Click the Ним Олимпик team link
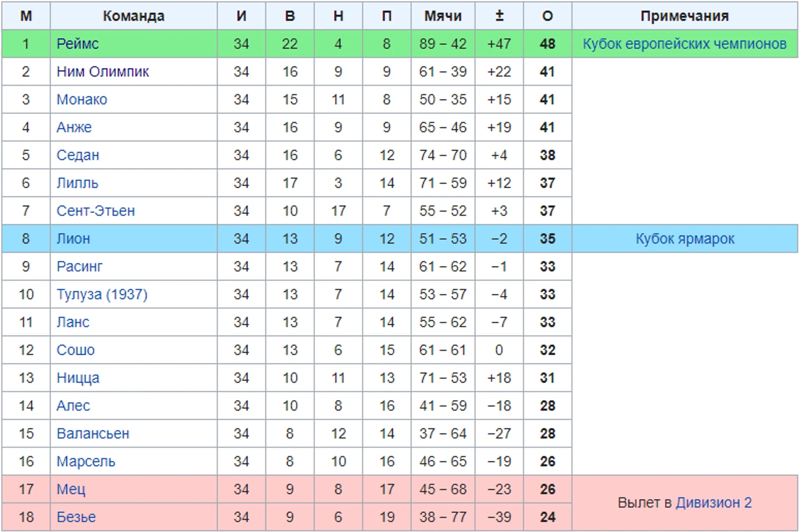Viewport: 799px width, 532px height. coord(103,72)
